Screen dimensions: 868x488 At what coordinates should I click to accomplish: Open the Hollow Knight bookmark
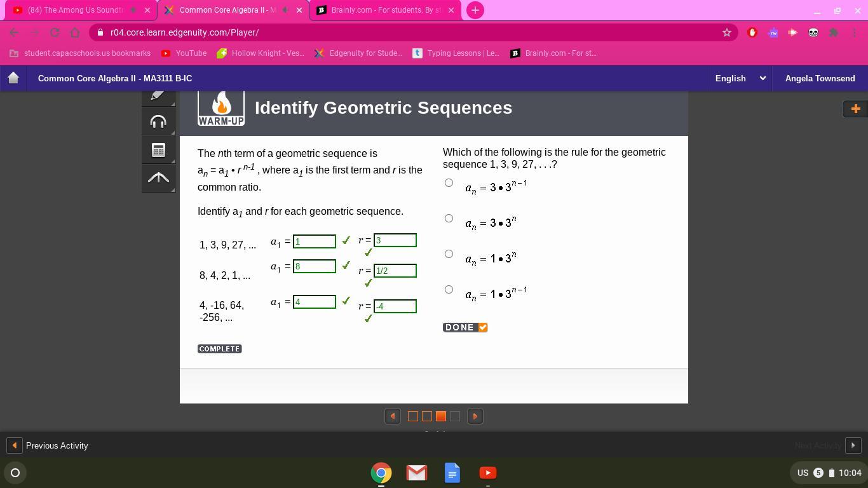[261, 53]
